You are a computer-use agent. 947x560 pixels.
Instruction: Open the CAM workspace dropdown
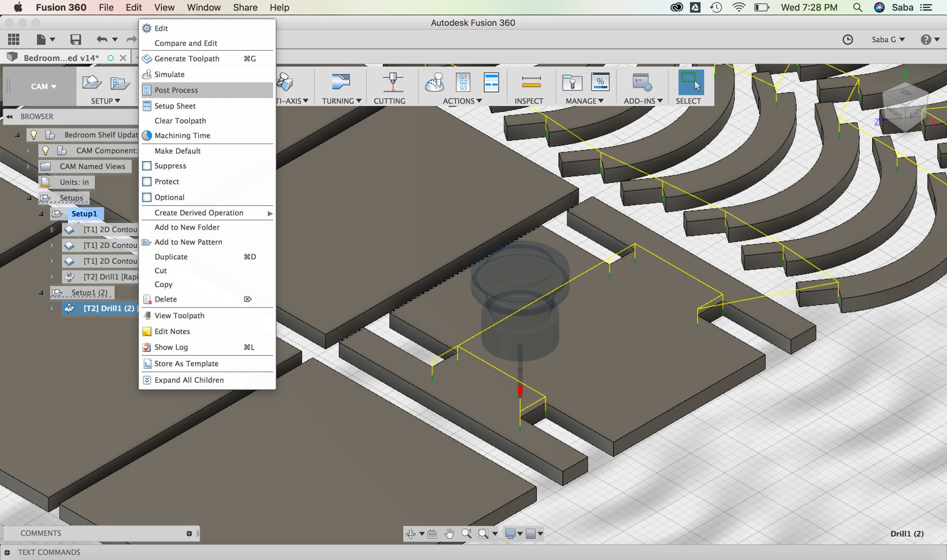43,86
